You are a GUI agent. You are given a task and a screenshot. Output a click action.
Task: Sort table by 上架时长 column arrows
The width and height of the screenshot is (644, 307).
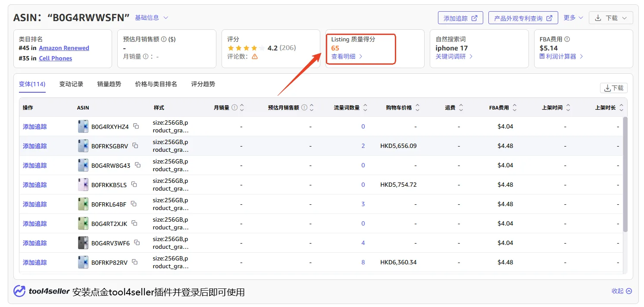tap(622, 107)
